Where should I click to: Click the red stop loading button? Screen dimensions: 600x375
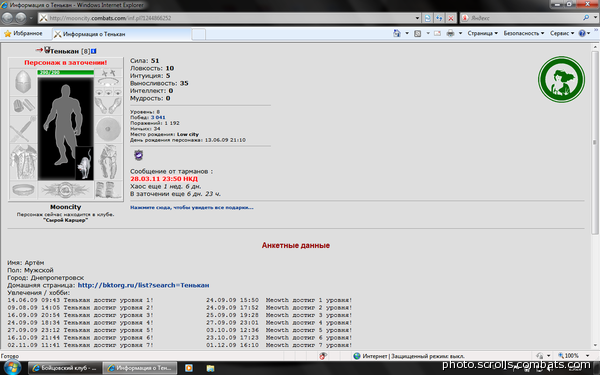451,18
